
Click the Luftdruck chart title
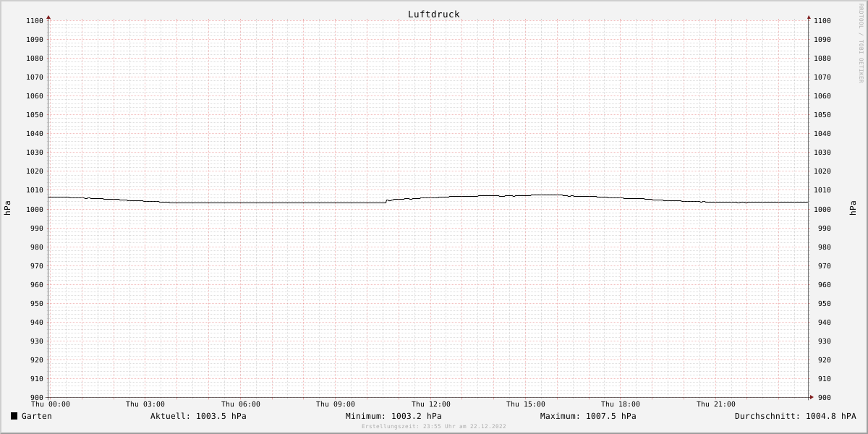tap(433, 14)
